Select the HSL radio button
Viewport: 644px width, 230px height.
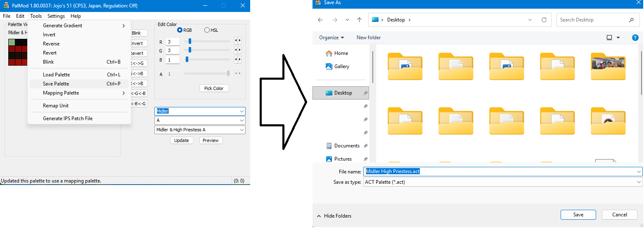(207, 30)
